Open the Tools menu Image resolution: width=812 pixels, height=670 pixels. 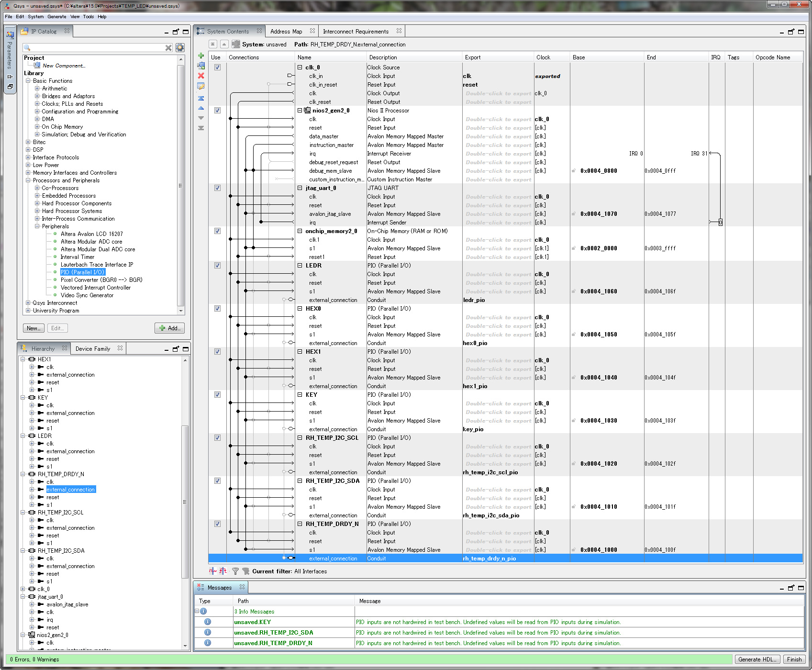[89, 17]
